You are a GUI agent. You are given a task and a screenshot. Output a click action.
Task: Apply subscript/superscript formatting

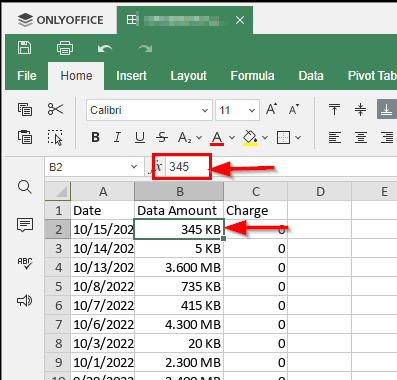point(184,137)
